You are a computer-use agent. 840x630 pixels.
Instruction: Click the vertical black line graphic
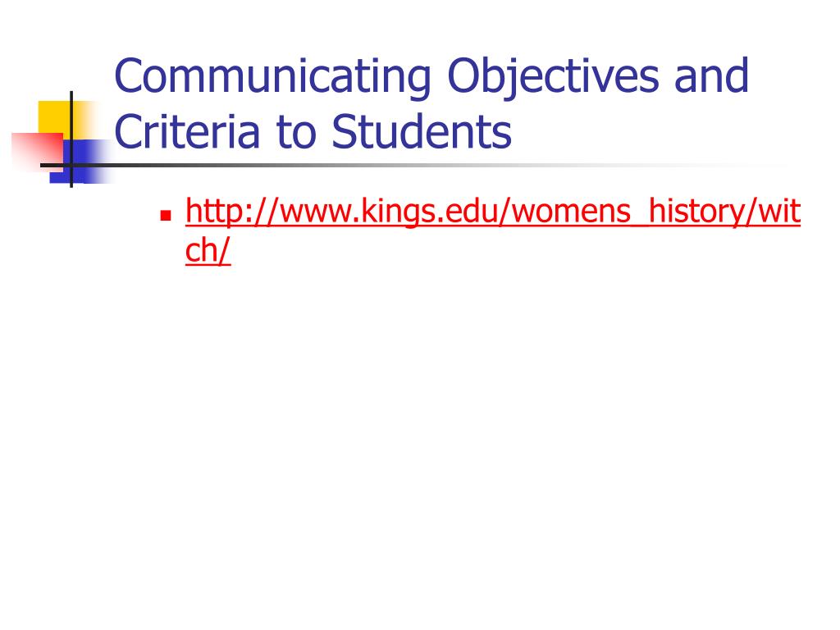tap(71, 139)
